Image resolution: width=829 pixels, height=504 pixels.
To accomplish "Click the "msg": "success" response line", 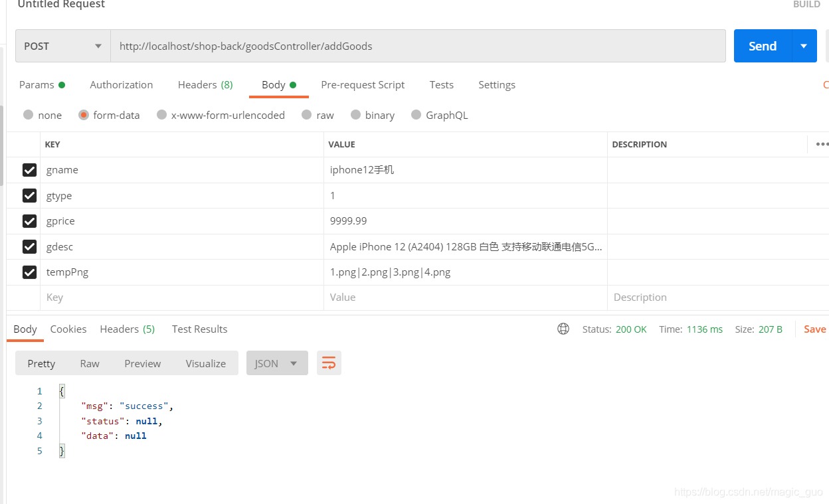I will [128, 406].
